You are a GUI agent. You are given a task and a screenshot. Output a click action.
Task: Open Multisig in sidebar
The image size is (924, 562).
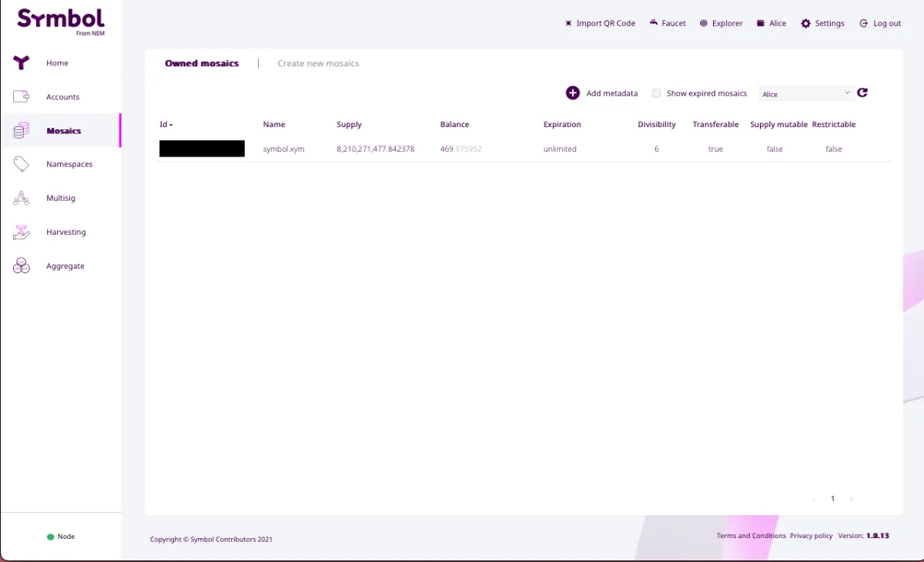pos(60,198)
